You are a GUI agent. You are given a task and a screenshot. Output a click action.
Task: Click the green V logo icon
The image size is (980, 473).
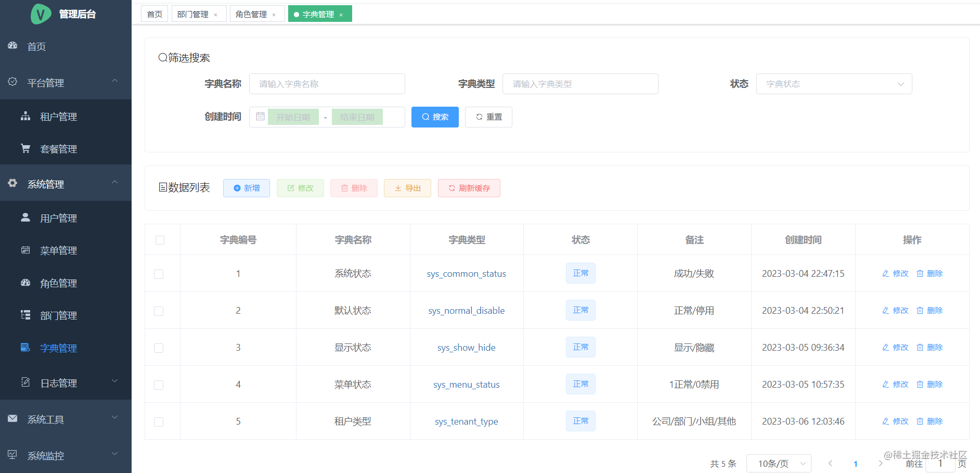click(41, 14)
